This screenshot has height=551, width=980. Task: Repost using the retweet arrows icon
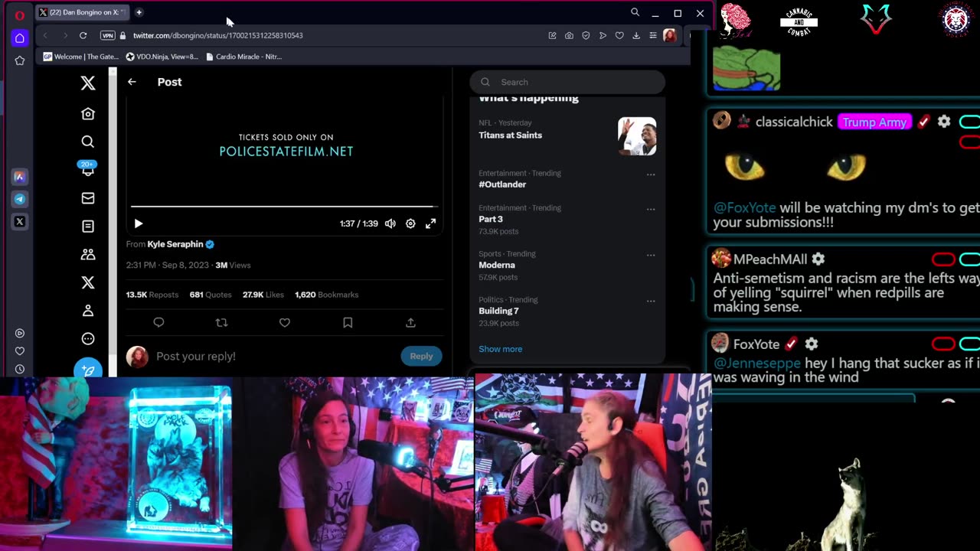point(221,323)
